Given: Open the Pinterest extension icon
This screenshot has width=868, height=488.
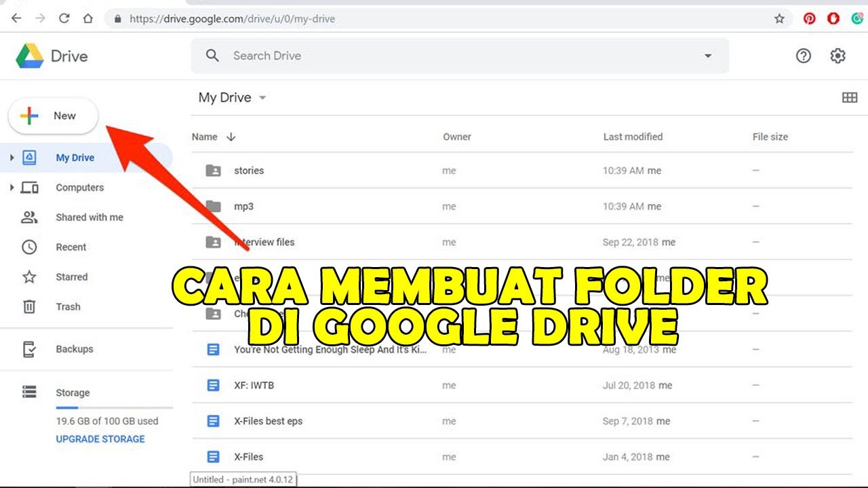Looking at the screenshot, I should pyautogui.click(x=810, y=19).
